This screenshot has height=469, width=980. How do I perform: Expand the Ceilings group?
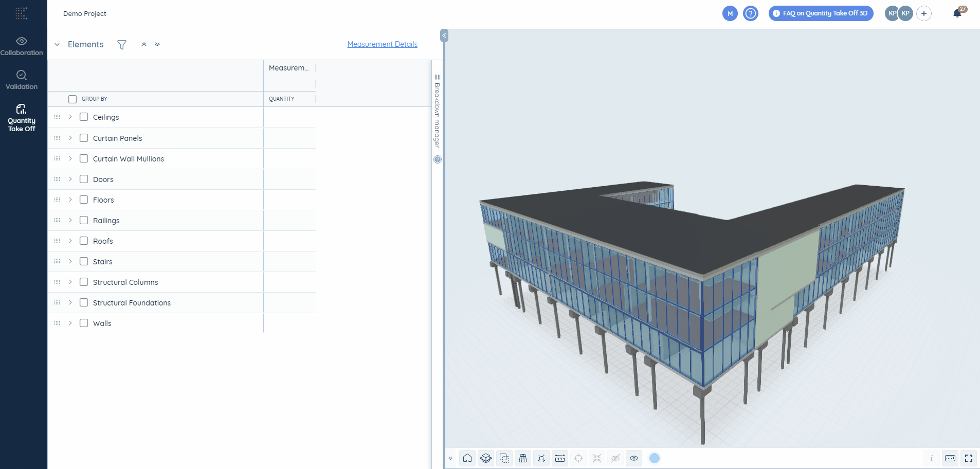70,117
